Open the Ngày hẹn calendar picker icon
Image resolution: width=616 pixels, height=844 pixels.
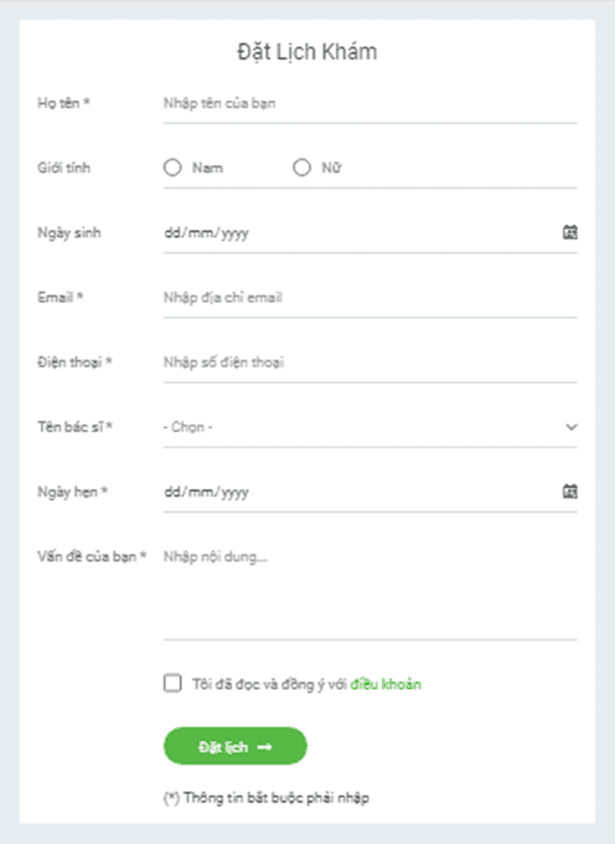(x=570, y=492)
